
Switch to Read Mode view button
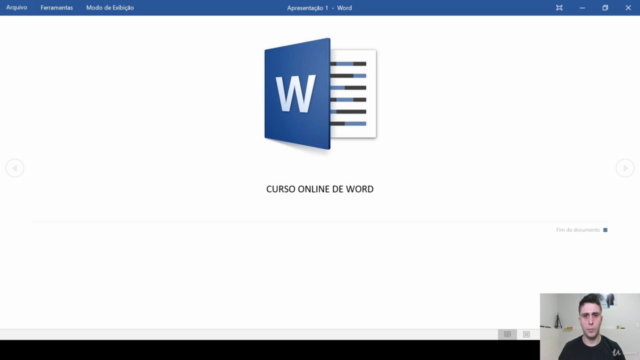pyautogui.click(x=507, y=334)
